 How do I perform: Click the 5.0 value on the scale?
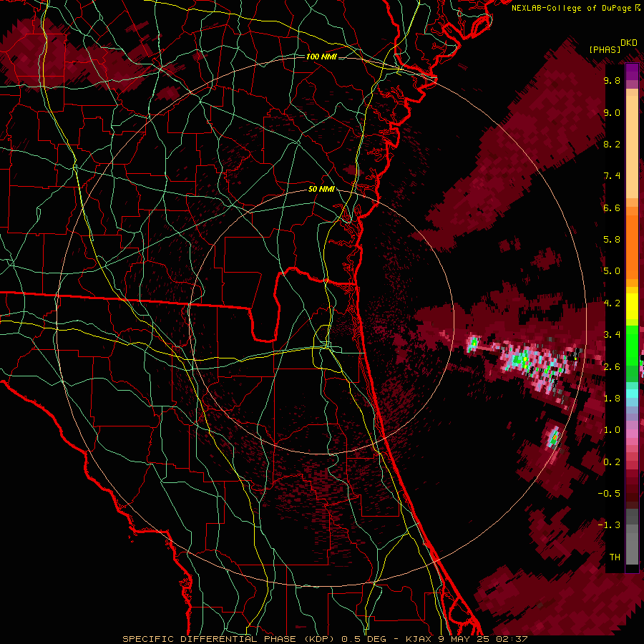(x=612, y=271)
